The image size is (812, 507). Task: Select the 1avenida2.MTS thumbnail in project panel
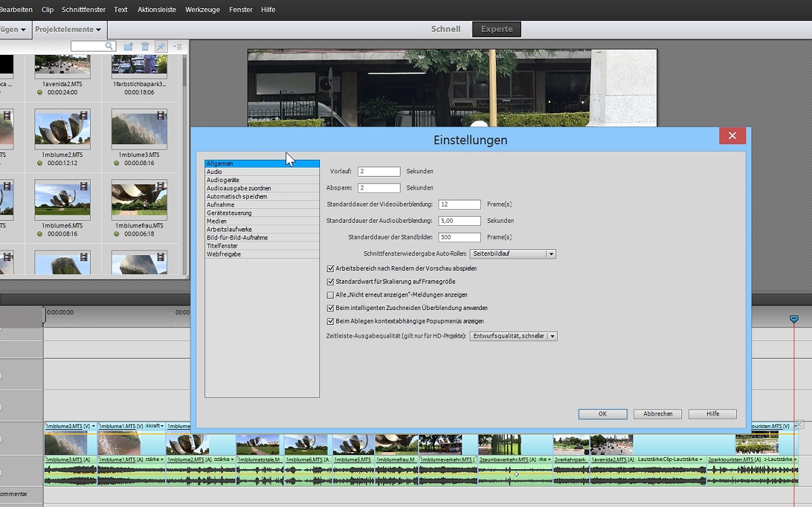tap(62, 66)
